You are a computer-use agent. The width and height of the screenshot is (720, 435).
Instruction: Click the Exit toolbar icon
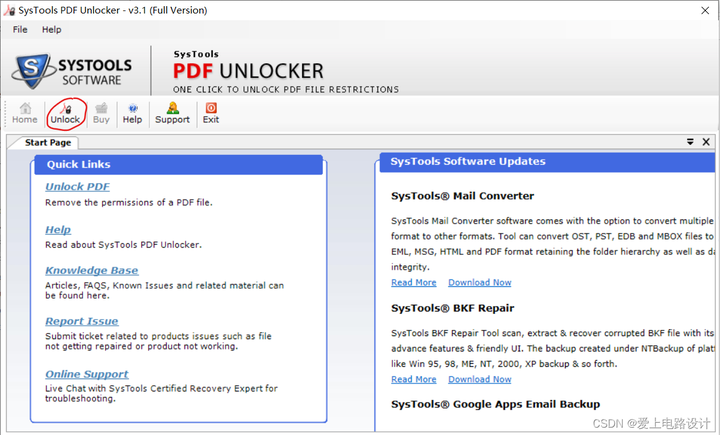211,113
